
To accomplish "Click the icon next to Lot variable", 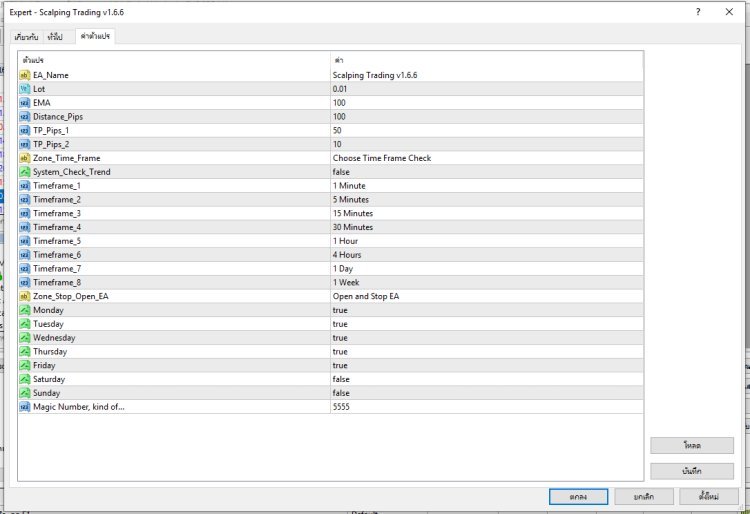I will (x=25, y=89).
